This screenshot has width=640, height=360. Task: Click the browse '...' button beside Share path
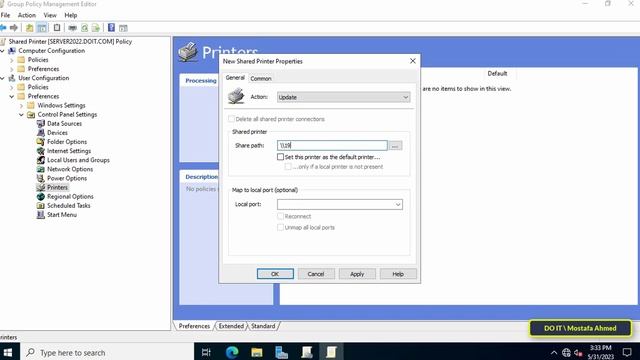tap(395, 146)
